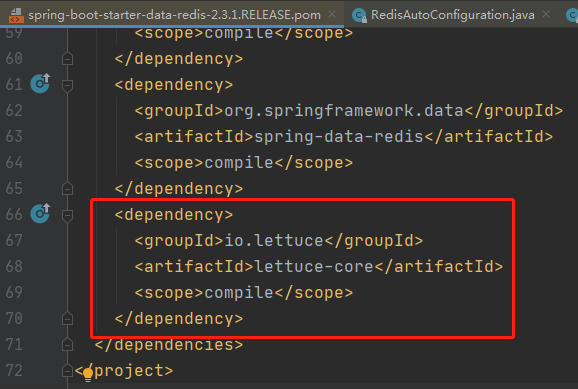
Task: Click the closing project tag on line 72
Action: (x=124, y=371)
